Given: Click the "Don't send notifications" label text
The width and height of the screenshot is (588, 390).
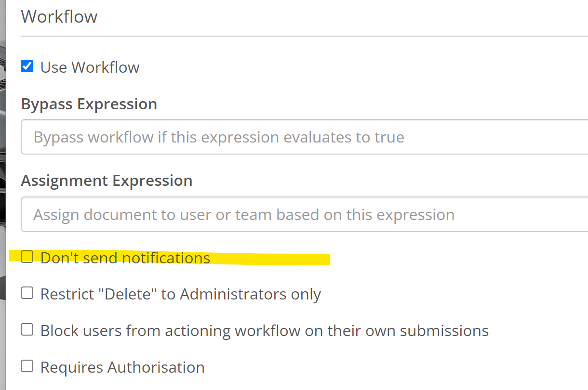Looking at the screenshot, I should tap(125, 258).
